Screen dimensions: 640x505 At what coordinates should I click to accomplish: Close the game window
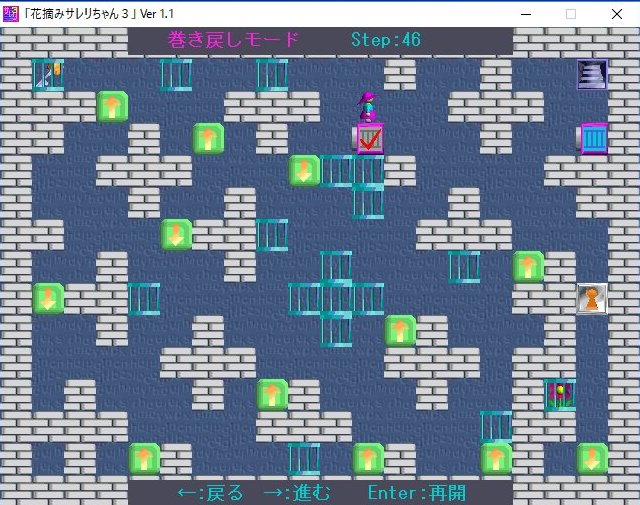[x=617, y=13]
